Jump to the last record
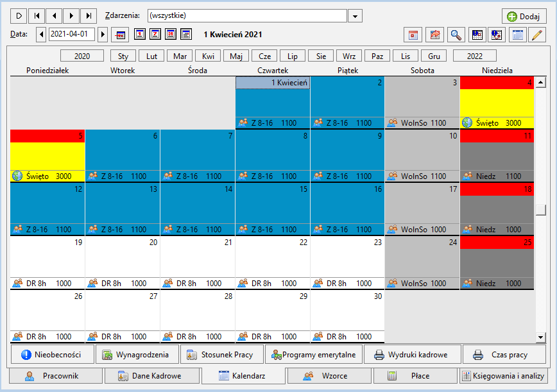The height and width of the screenshot is (392, 557). (x=89, y=15)
